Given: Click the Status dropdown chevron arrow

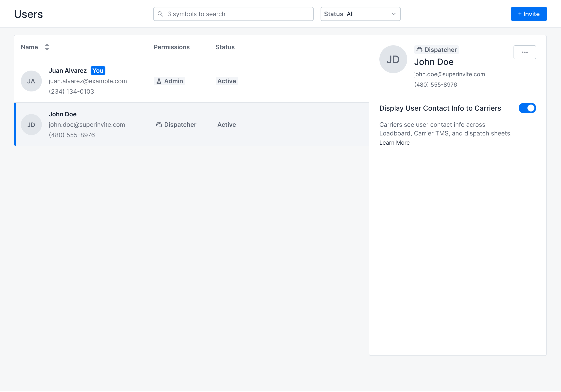Looking at the screenshot, I should coord(394,14).
